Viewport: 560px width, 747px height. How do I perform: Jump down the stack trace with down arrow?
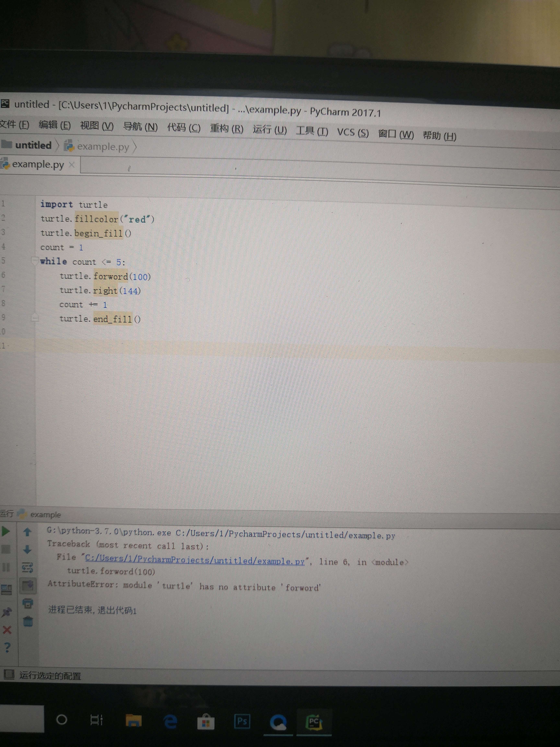coord(27,549)
